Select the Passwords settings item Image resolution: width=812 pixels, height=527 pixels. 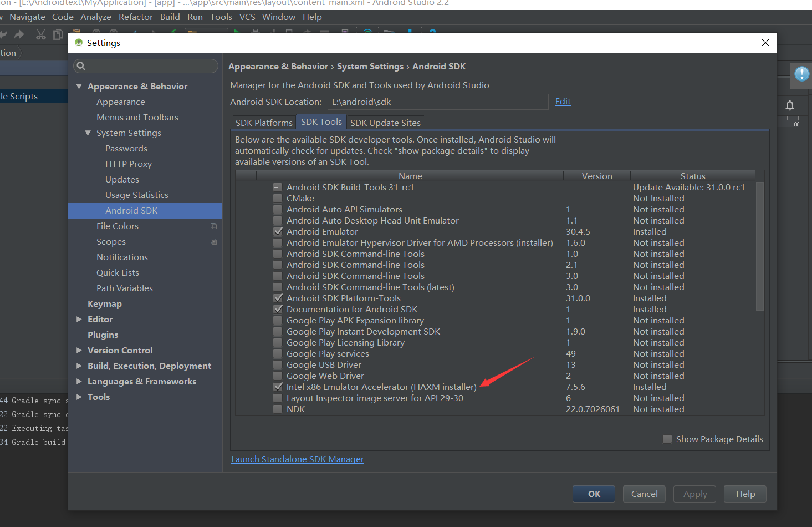click(x=126, y=149)
